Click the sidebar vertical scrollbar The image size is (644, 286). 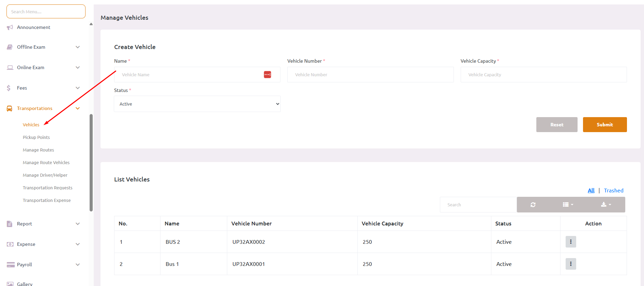pyautogui.click(x=91, y=162)
